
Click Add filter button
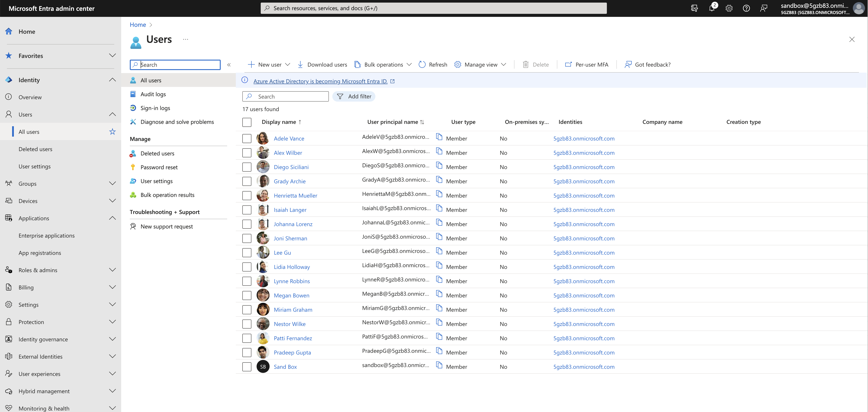(x=354, y=97)
